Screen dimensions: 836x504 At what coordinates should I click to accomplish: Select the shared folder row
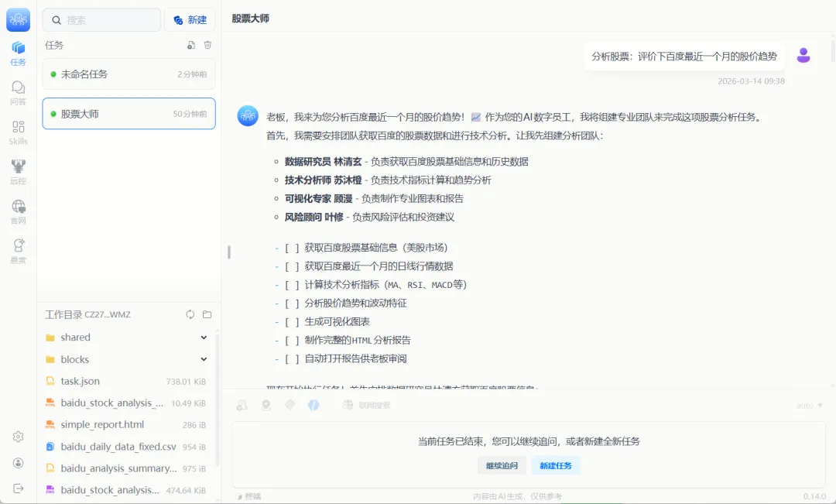[x=128, y=338]
